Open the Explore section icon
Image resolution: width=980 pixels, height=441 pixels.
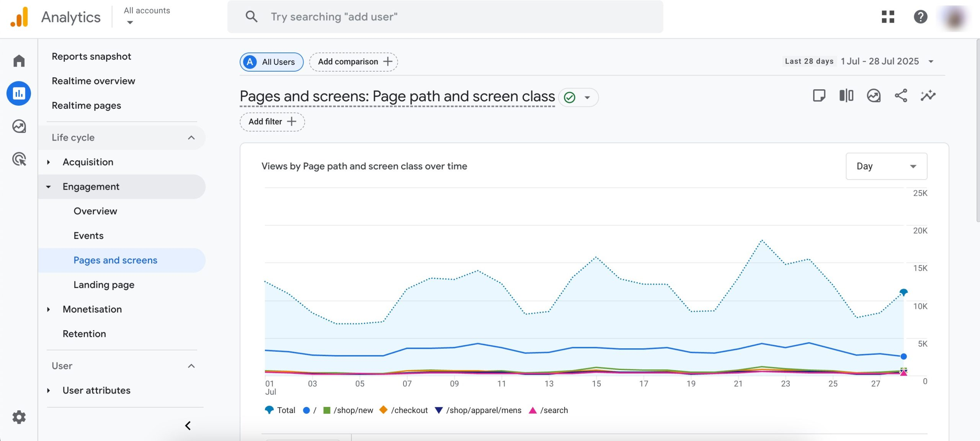19,126
